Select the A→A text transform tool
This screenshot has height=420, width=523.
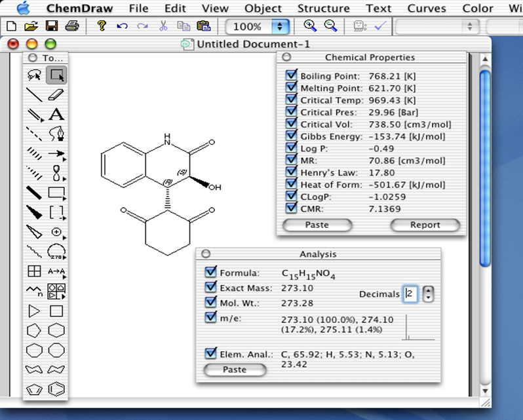(56, 271)
